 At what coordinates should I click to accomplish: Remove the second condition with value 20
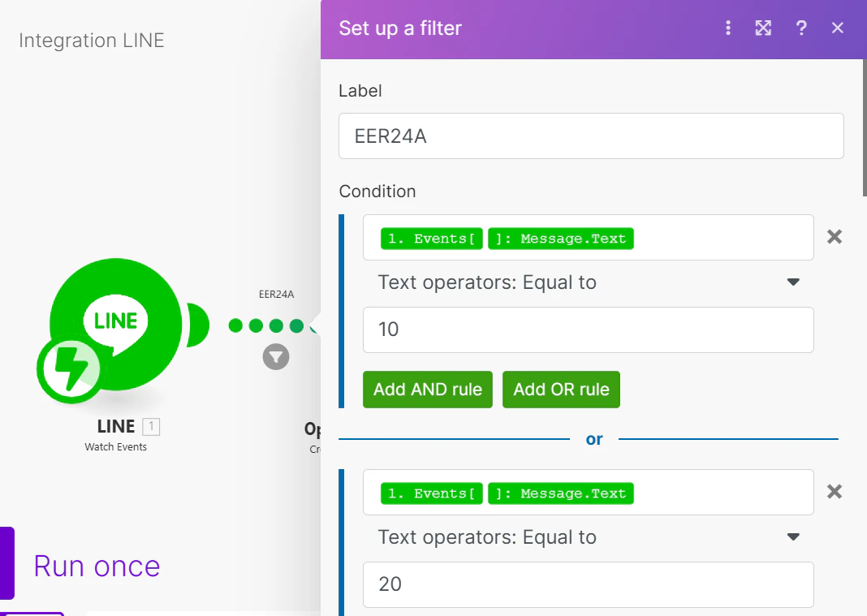834,492
